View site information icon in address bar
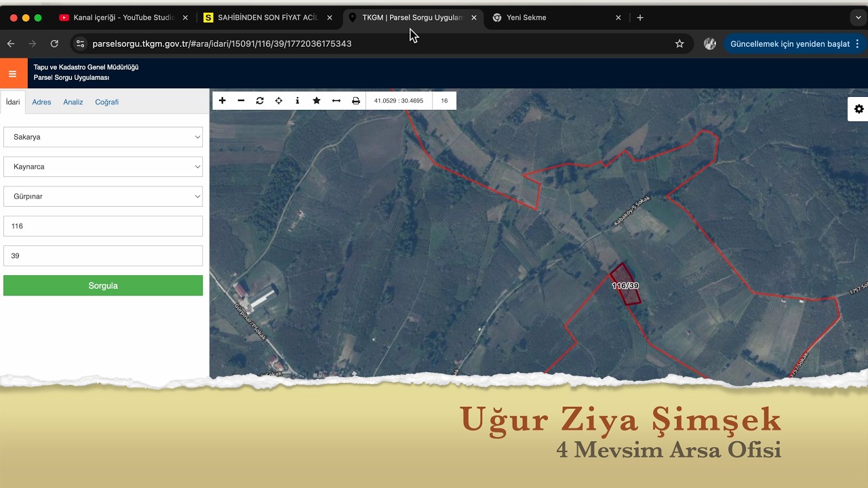The width and height of the screenshot is (868, 488). click(80, 43)
